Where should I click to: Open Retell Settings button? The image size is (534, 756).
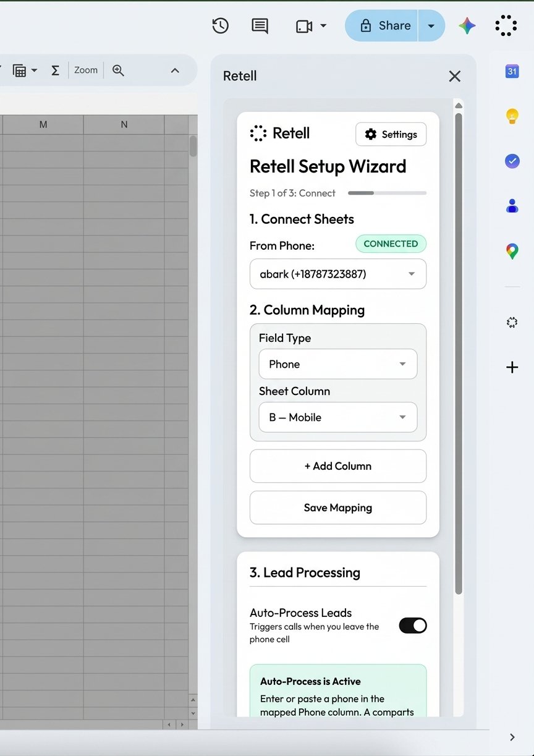tap(391, 134)
